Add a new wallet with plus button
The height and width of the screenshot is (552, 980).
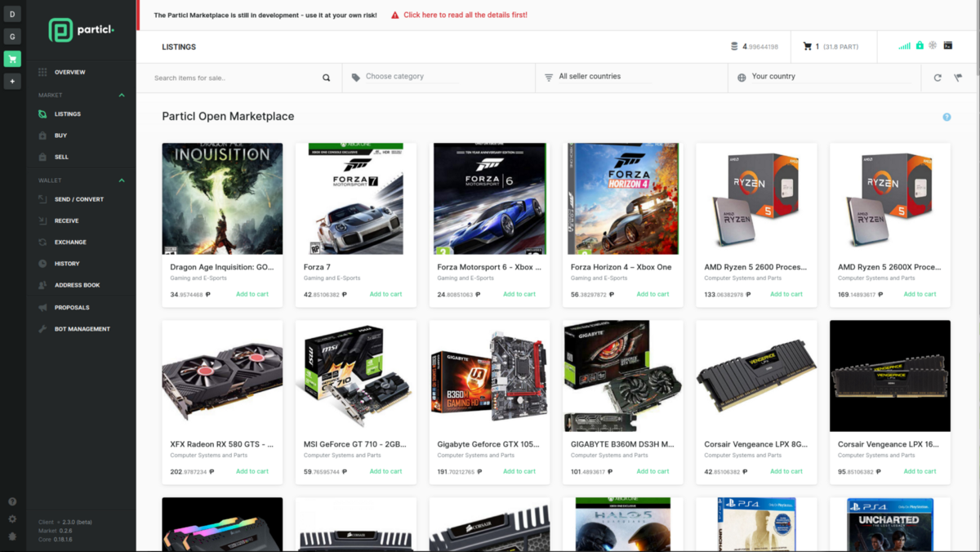pyautogui.click(x=12, y=82)
